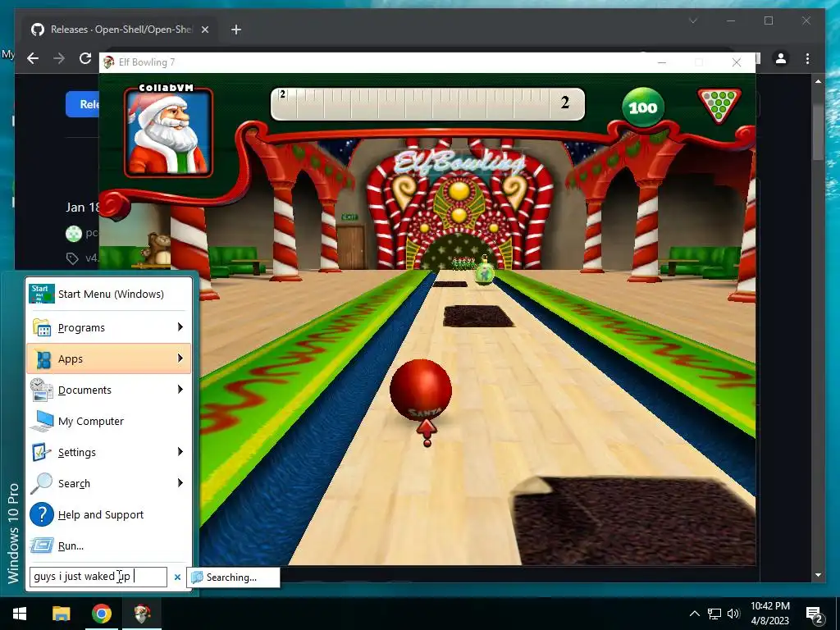Image resolution: width=840 pixels, height=630 pixels.
Task: Expand the Programs submenu arrow
Action: 180,326
